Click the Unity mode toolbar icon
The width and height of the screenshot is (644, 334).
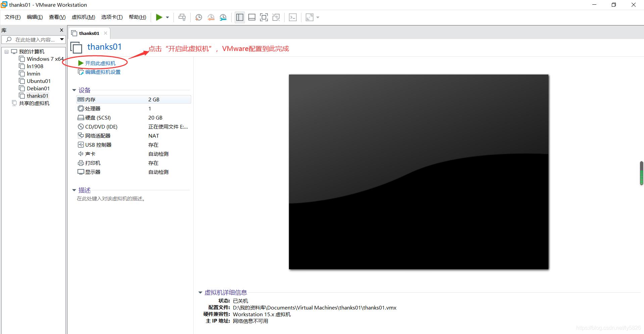tap(276, 17)
